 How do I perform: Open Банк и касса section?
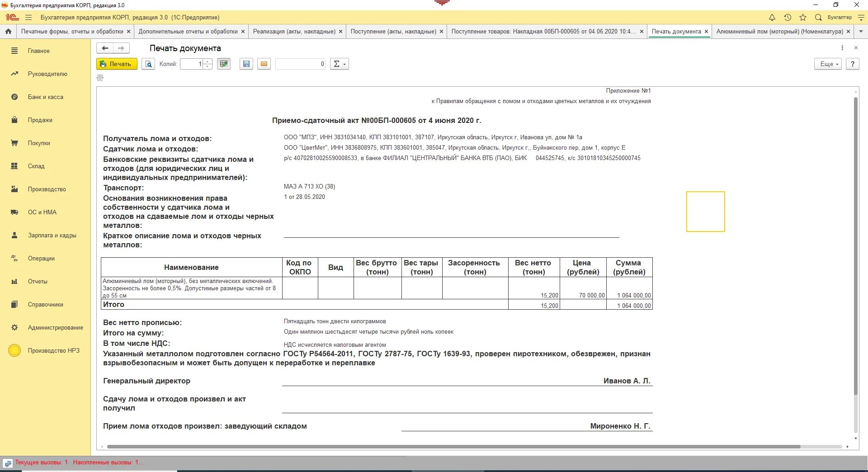pos(45,97)
